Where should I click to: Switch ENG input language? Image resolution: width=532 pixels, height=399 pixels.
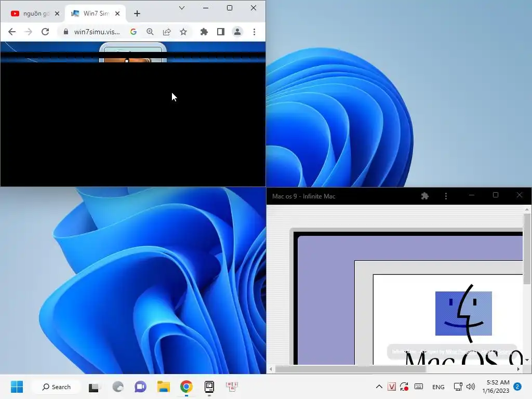[x=438, y=387]
